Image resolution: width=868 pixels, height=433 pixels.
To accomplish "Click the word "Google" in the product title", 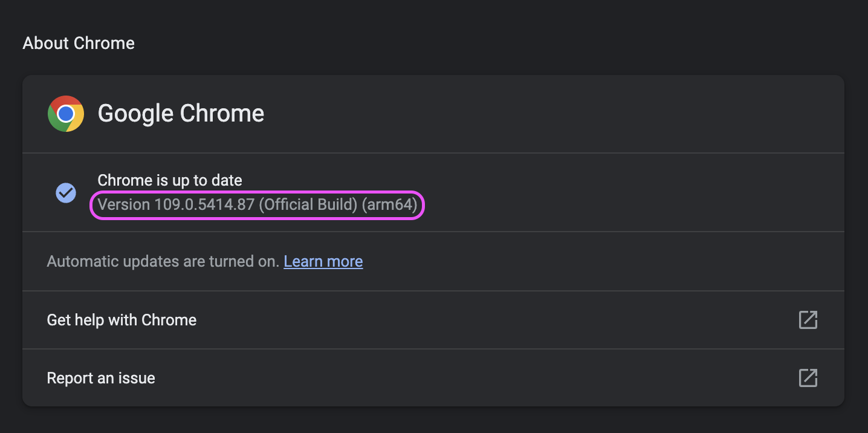I will [x=135, y=114].
